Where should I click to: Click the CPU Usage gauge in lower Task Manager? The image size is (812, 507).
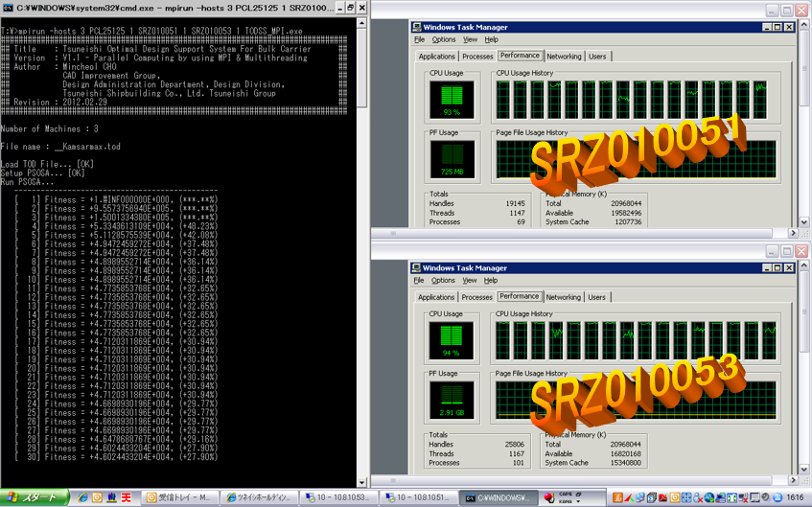click(451, 338)
